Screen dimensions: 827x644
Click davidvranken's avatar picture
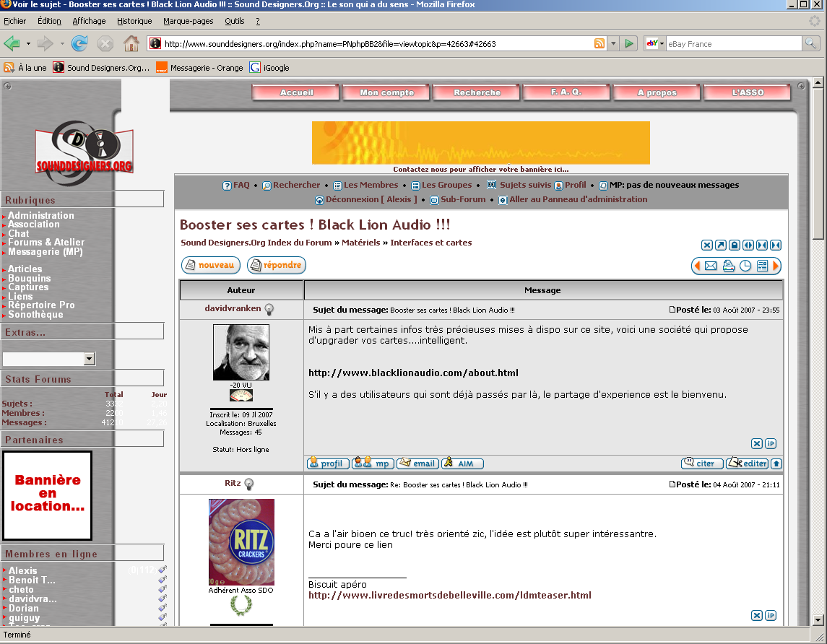click(241, 352)
